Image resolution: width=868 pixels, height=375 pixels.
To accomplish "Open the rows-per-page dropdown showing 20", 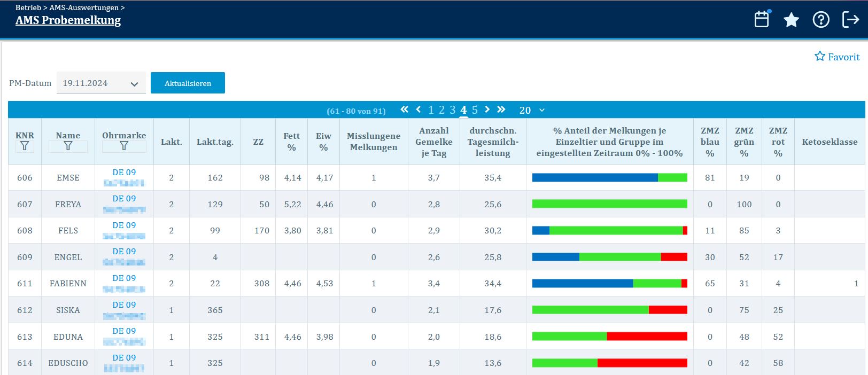I will coord(532,110).
